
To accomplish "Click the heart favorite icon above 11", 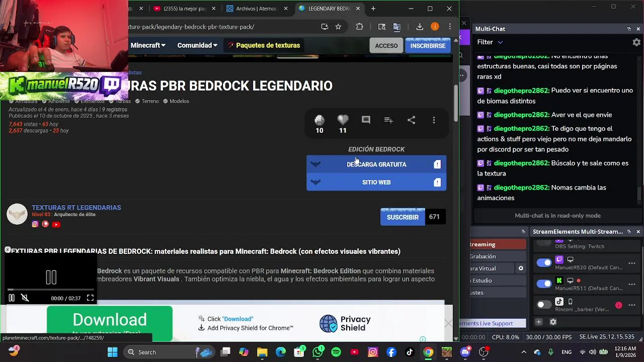I will point(343,120).
